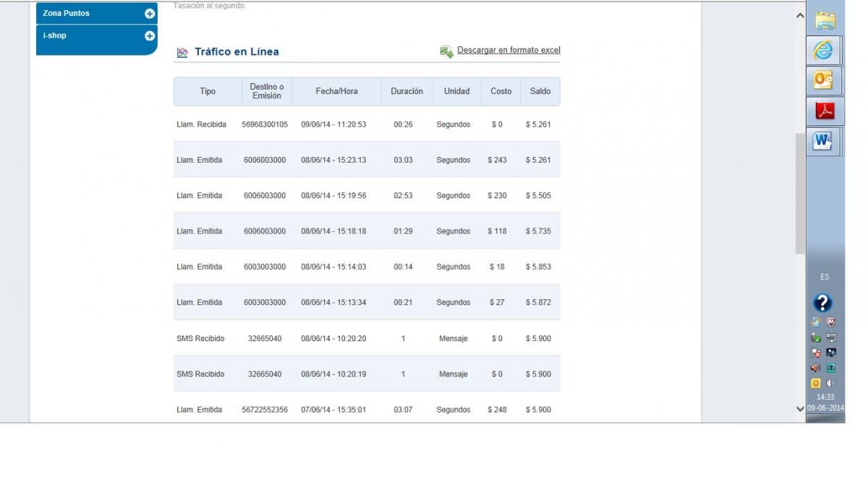Click the orange Outlook tray icon
The height and width of the screenshot is (488, 868).
pos(816,383)
